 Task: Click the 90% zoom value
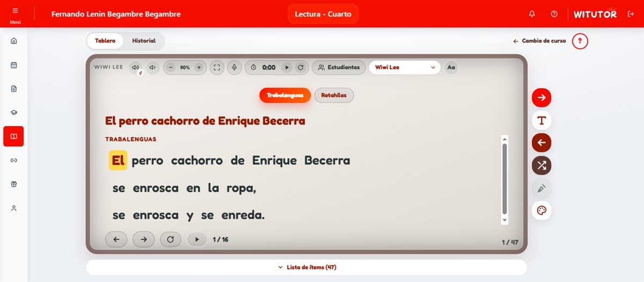[185, 68]
